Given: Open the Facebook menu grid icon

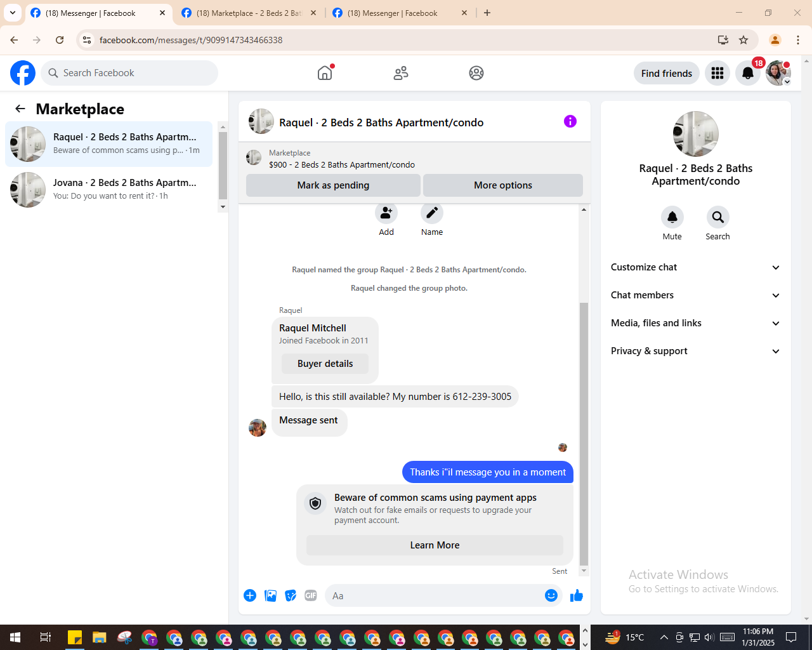Looking at the screenshot, I should (x=717, y=73).
